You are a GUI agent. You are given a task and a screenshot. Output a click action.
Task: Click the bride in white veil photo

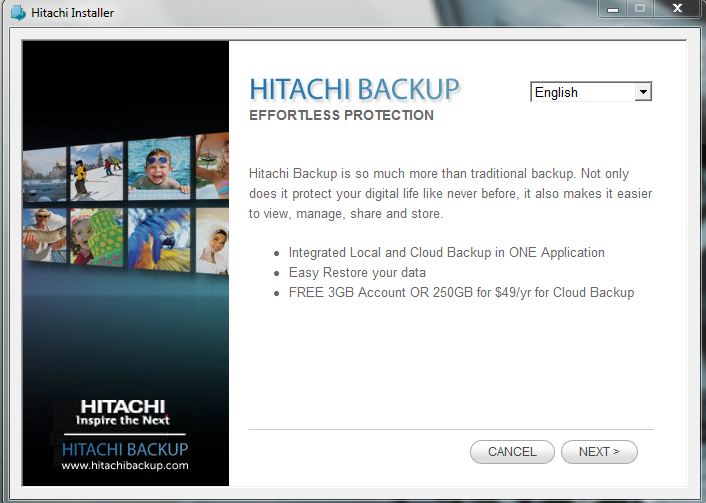click(213, 241)
